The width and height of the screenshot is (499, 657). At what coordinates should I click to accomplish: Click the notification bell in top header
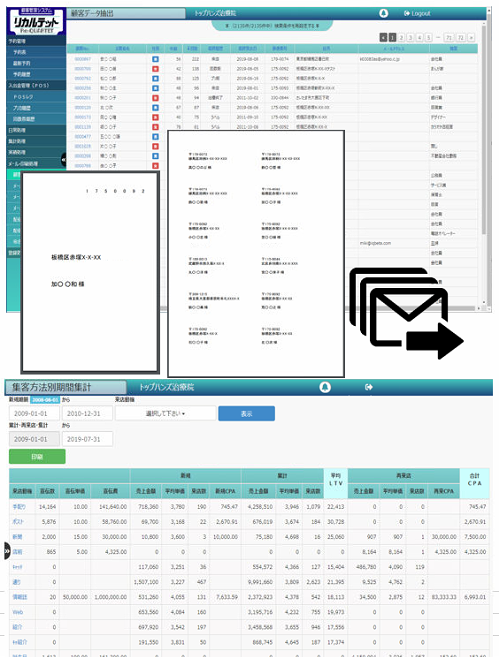coord(383,13)
